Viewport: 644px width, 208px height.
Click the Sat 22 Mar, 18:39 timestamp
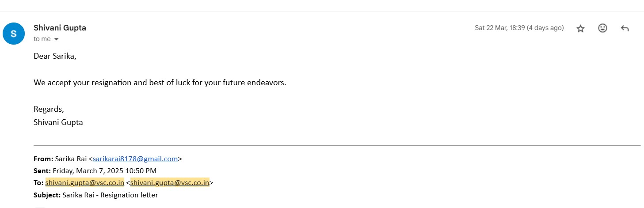(x=519, y=28)
